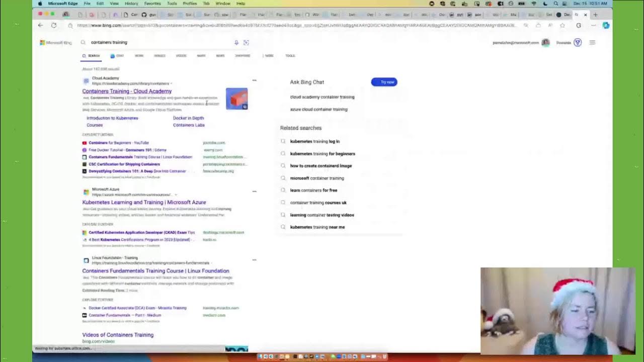Screen dimensions: 644x362
Task: Click the Microsoft Azure result favicon
Action: (86, 192)
